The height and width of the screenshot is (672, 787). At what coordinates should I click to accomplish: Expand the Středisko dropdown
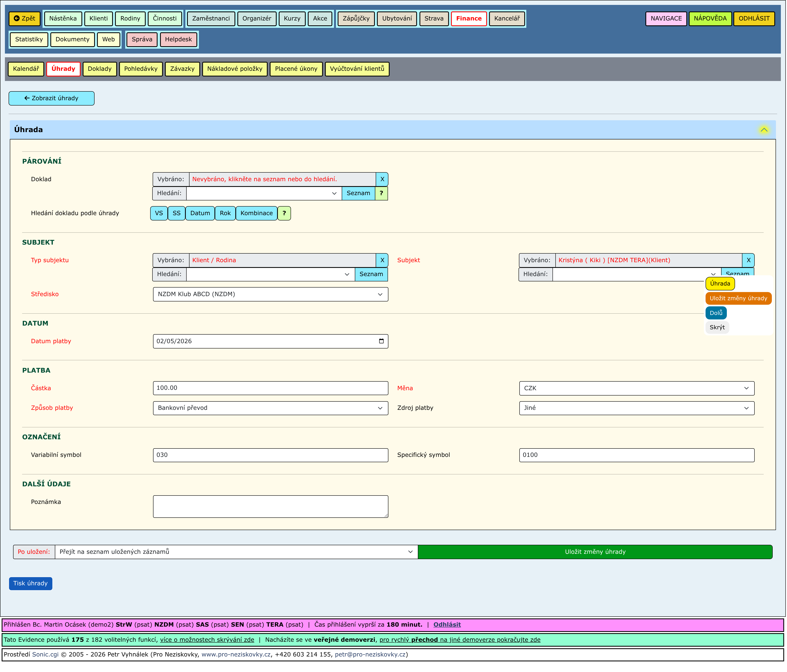(x=270, y=294)
